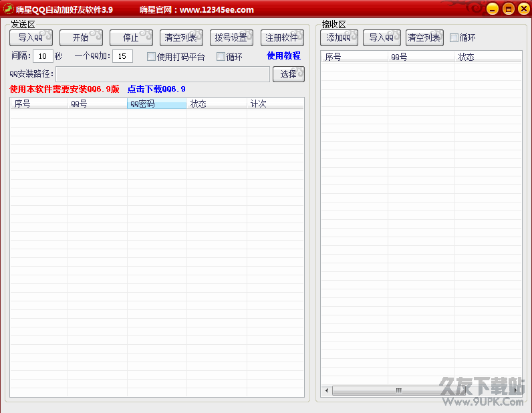Image resolution: width=532 pixels, height=413 pixels.
Task: Click QQ号 column header in 发送区 list
Action: 98,104
